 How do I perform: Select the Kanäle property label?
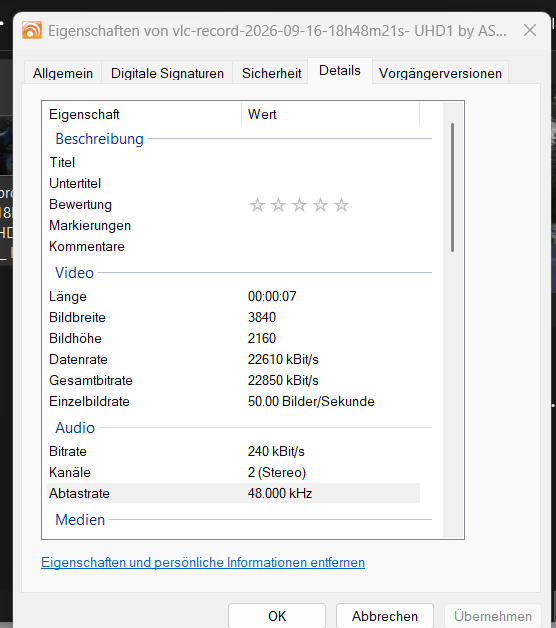[70, 472]
